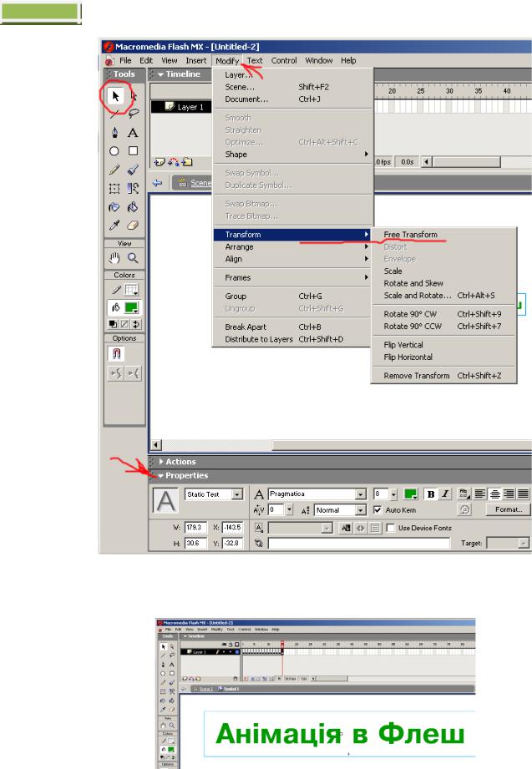
Task: Click the Insert Layer icon under Layer 1
Action: 159,162
